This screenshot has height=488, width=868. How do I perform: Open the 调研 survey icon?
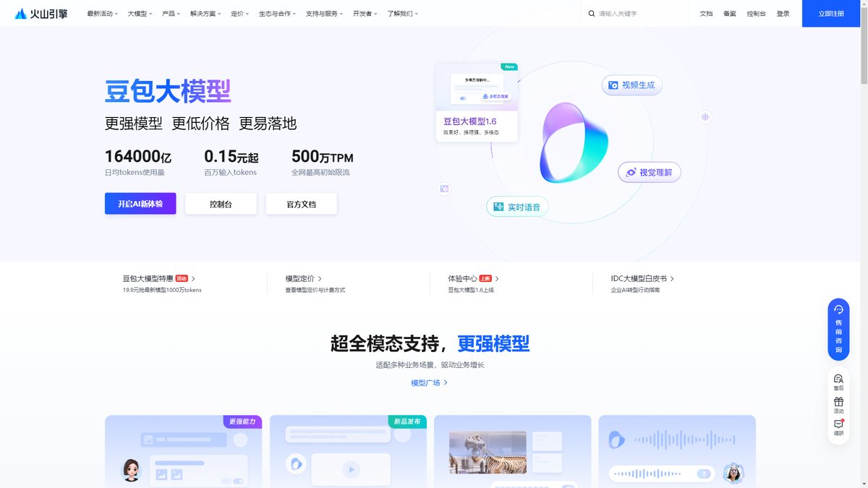[x=838, y=427]
